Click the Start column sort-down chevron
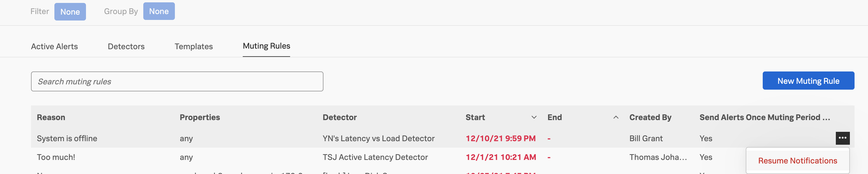The height and width of the screenshot is (174, 868). [534, 117]
